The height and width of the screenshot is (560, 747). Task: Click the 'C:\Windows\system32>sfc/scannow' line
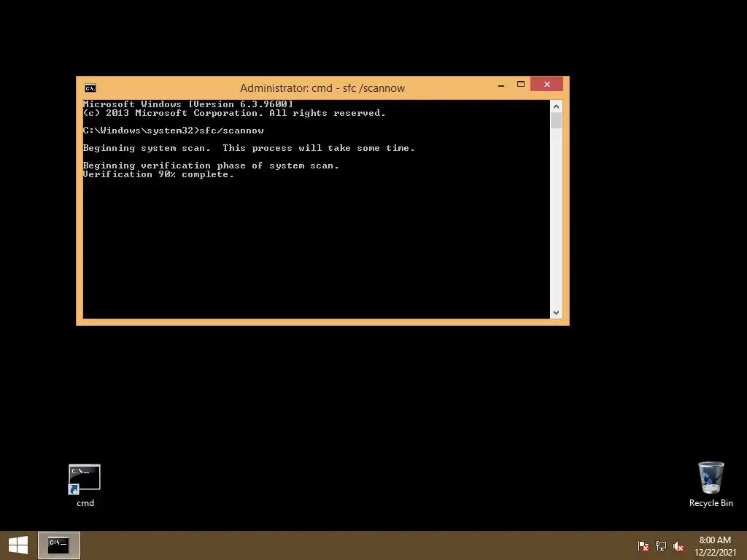(174, 131)
